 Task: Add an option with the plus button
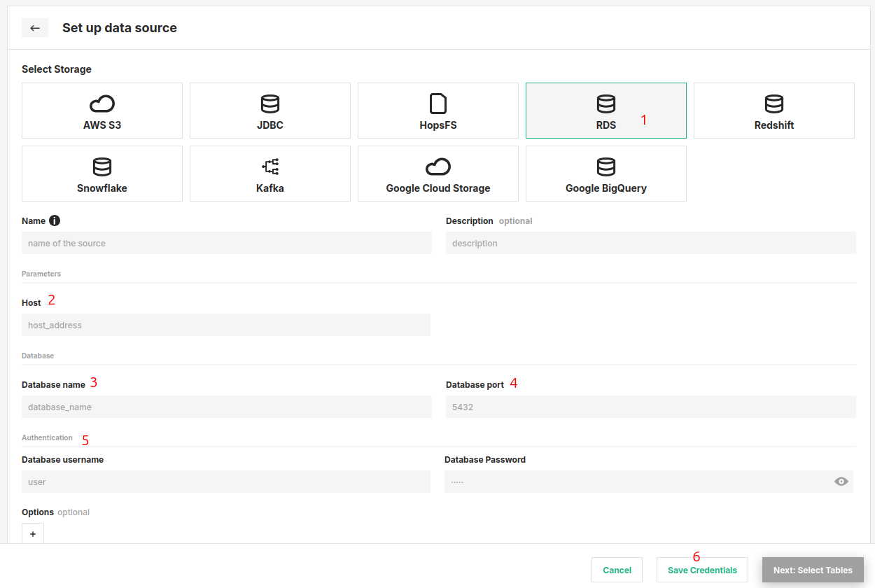tap(33, 534)
